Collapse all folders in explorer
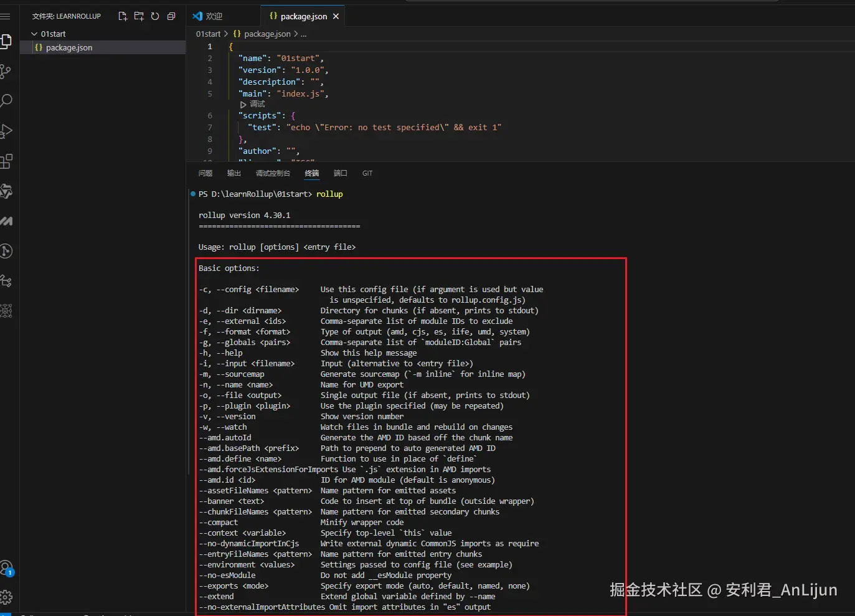 tap(171, 16)
